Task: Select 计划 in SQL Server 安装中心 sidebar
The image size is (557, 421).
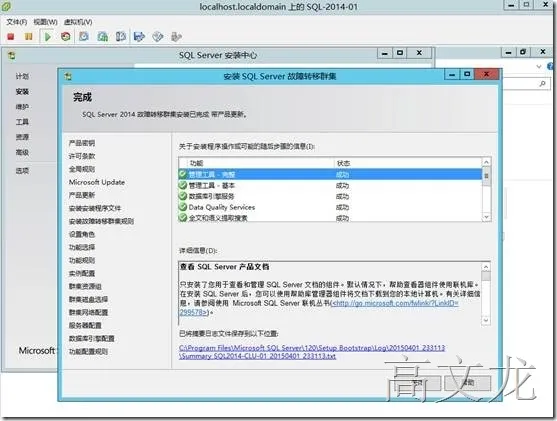Action: point(22,76)
